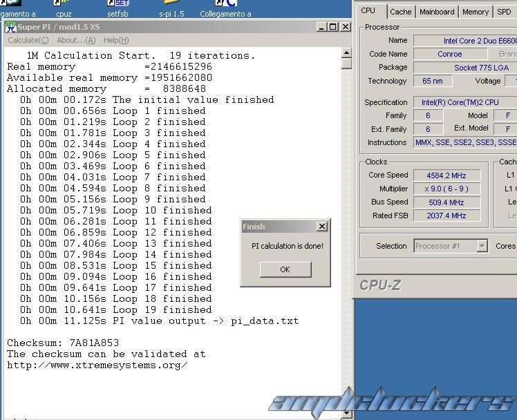
Task: Switch to the SPD tab in CPU-Z
Action: (505, 12)
